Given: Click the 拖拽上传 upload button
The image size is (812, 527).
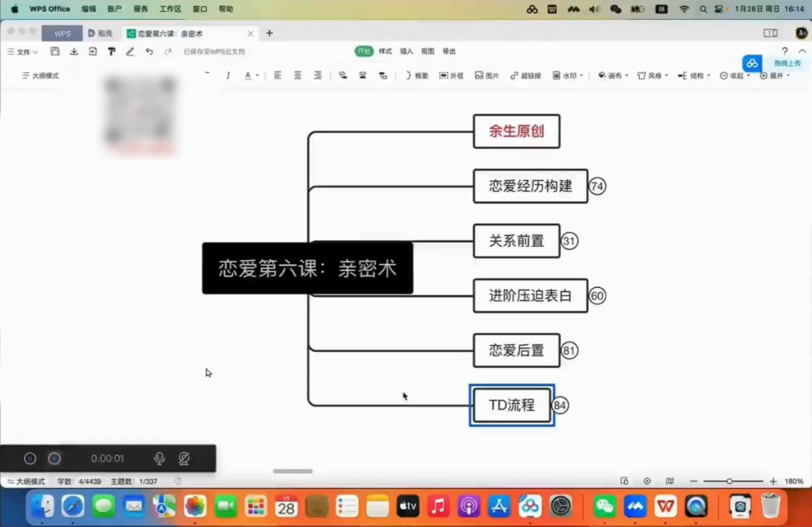Looking at the screenshot, I should (787, 63).
